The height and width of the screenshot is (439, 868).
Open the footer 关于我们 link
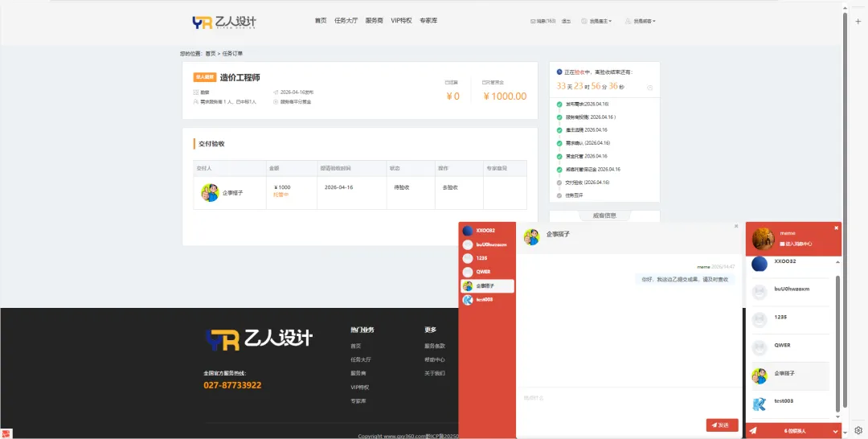pyautogui.click(x=435, y=373)
